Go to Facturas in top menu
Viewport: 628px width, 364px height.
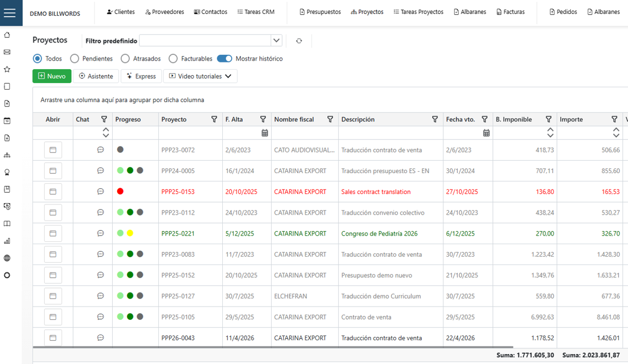coord(510,12)
